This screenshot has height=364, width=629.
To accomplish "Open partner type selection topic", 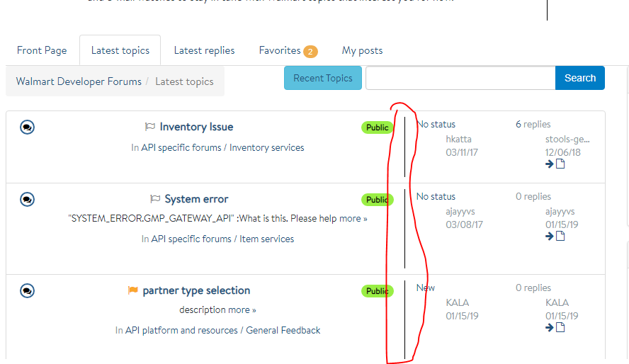I will [x=196, y=290].
